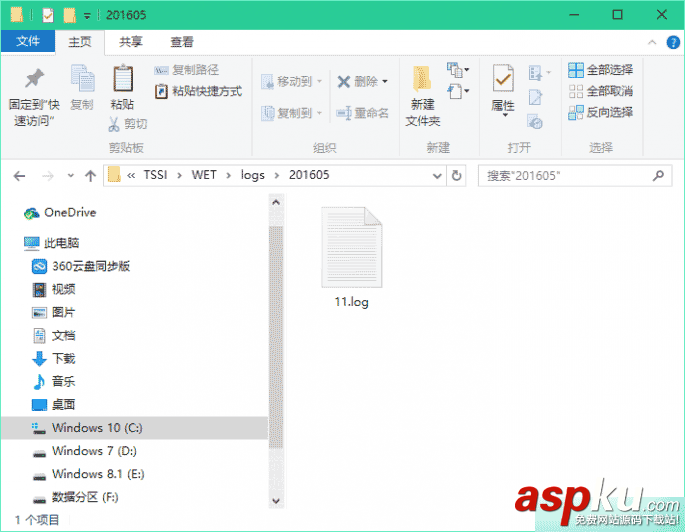Expand the Properties dropdown arrow
The height and width of the screenshot is (532, 685).
[505, 115]
